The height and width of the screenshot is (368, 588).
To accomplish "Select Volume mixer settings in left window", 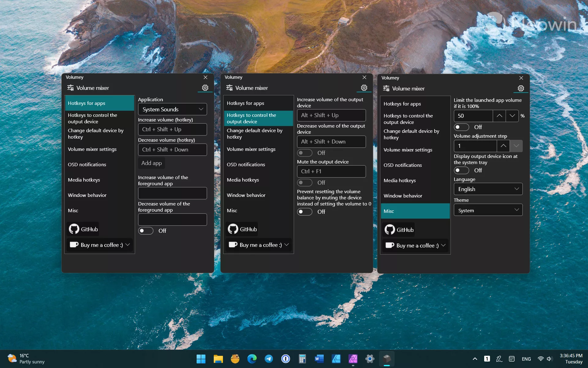I will 100,149.
